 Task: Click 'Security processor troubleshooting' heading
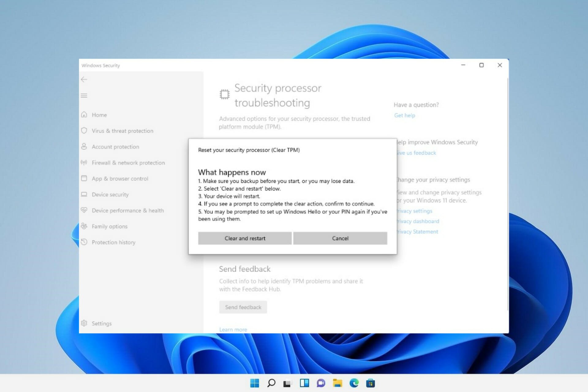pyautogui.click(x=278, y=95)
